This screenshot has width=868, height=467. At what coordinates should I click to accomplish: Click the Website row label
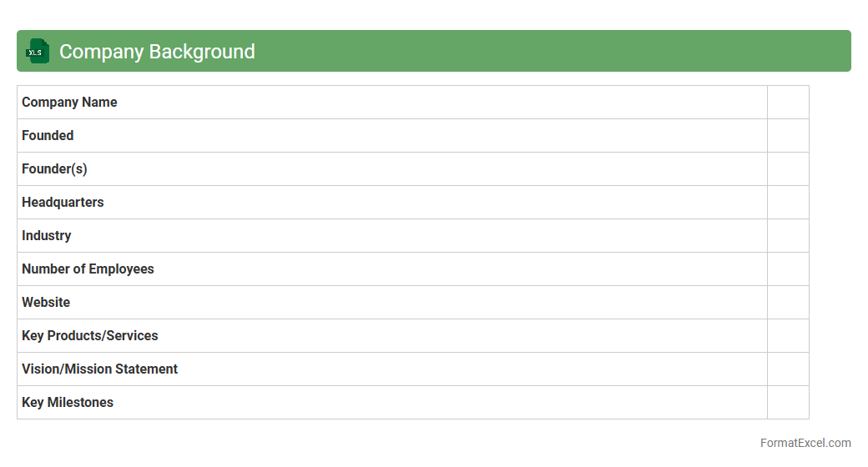pyautogui.click(x=46, y=303)
